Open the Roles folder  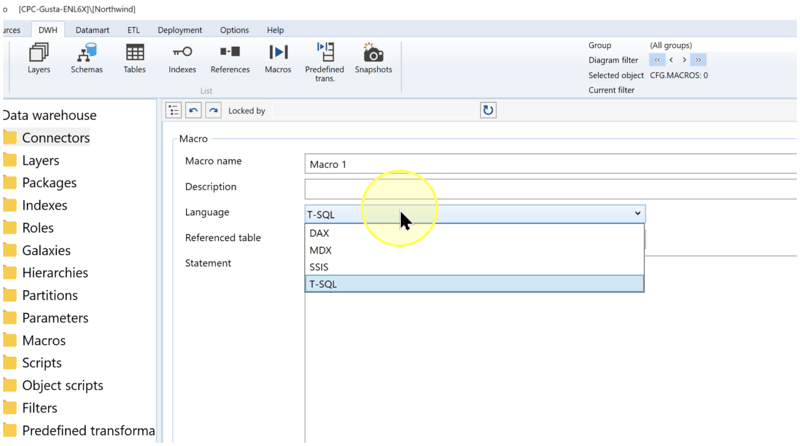point(28,228)
